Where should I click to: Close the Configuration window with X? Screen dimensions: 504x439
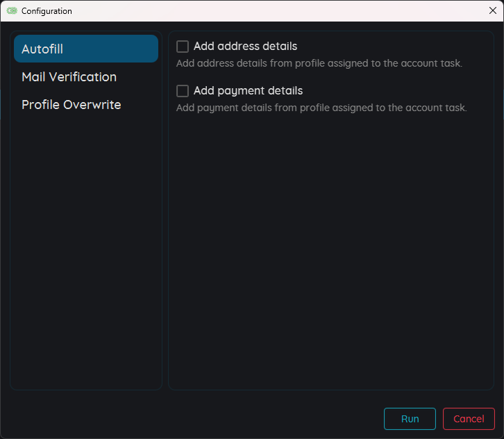pos(492,10)
